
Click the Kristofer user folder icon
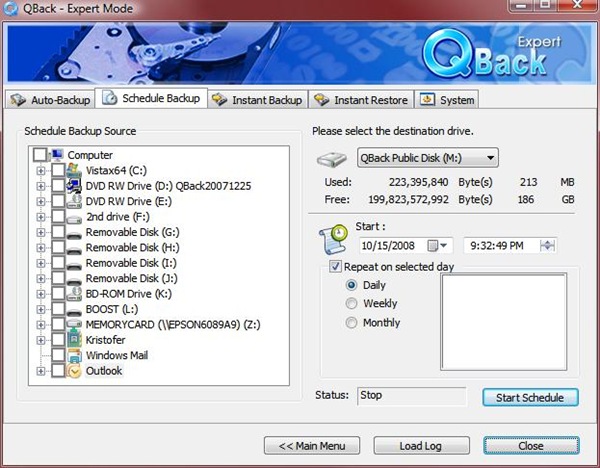pos(74,340)
